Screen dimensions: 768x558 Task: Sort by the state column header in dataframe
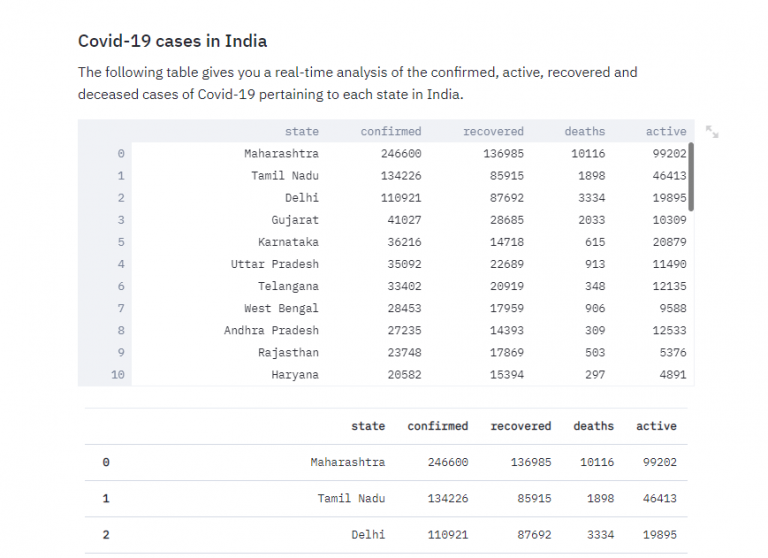[302, 131]
